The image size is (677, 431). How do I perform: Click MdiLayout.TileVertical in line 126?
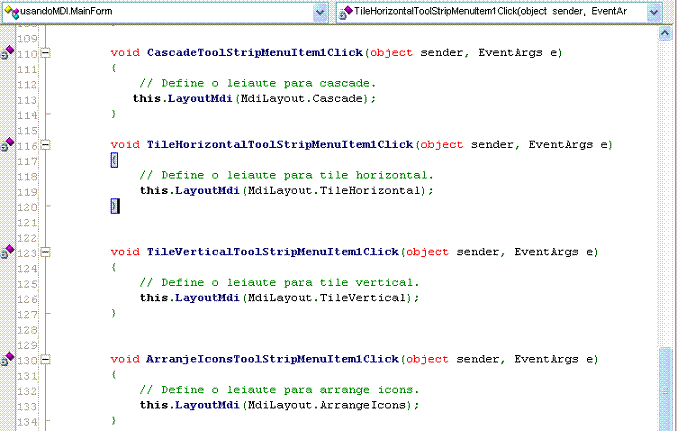point(327,298)
